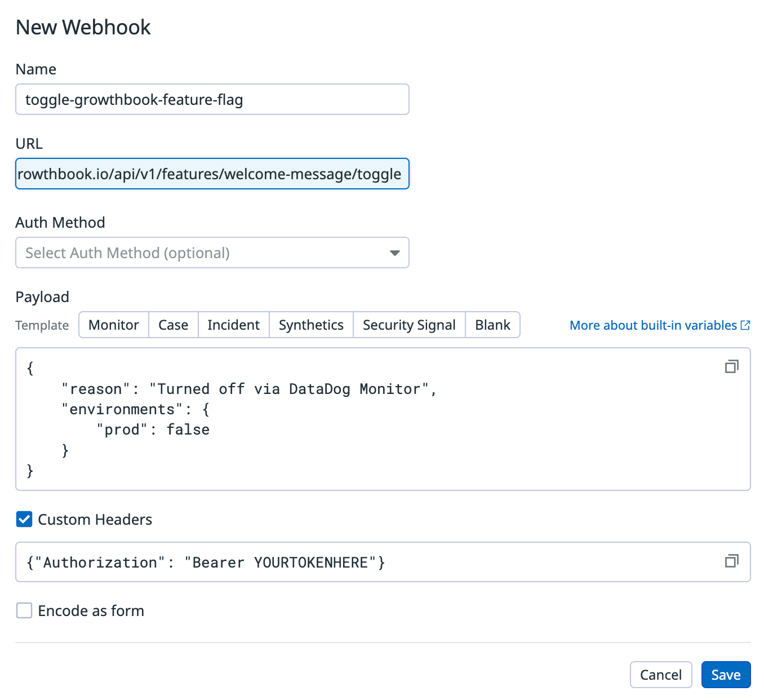Enable the Encode as form checkbox
This screenshot has width=764, height=700.
pos(24,610)
